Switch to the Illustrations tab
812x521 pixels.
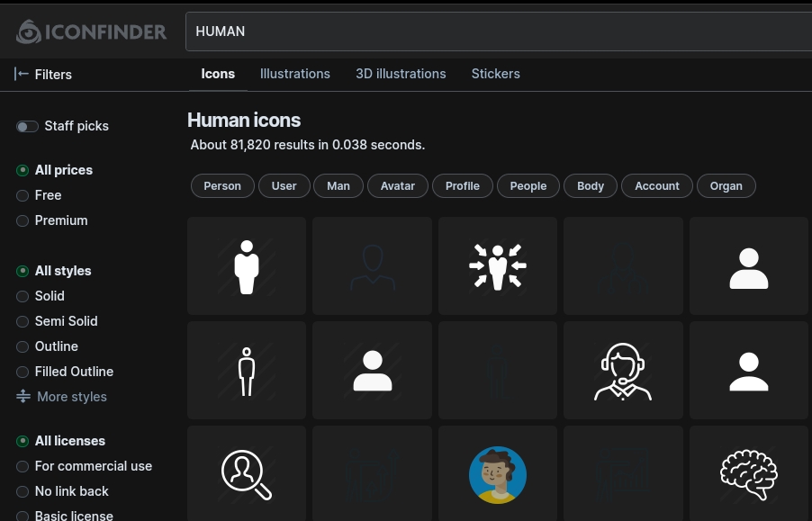coord(294,74)
